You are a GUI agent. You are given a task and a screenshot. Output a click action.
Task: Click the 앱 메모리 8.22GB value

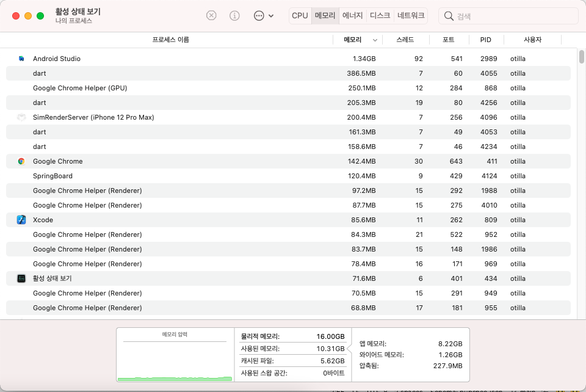click(450, 344)
